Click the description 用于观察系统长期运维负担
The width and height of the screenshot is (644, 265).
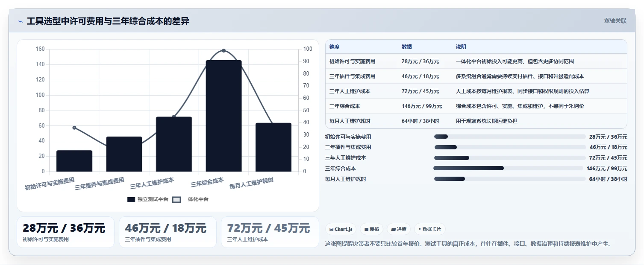(x=487, y=121)
